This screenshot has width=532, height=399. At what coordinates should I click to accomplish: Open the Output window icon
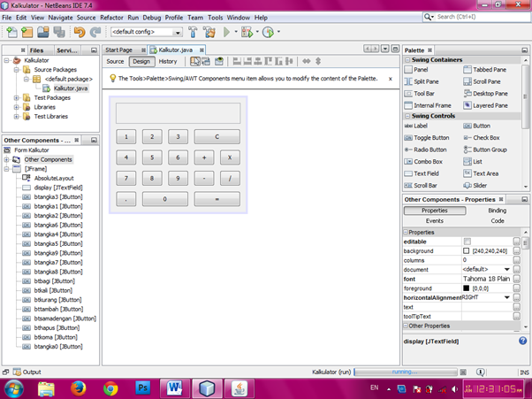point(17,372)
